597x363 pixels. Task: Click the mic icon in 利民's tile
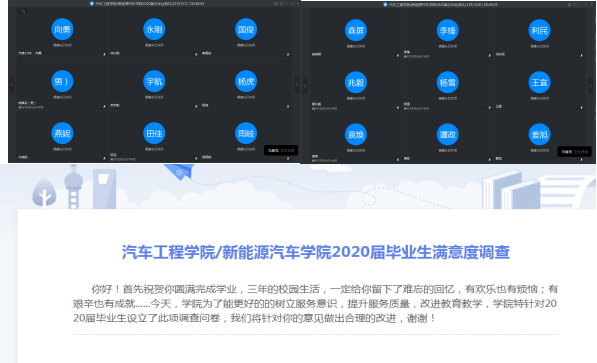tap(581, 55)
